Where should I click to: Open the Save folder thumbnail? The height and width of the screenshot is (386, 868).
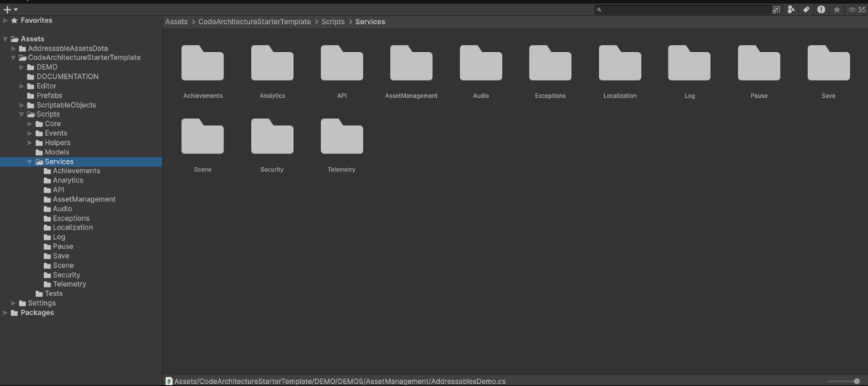coord(828,63)
